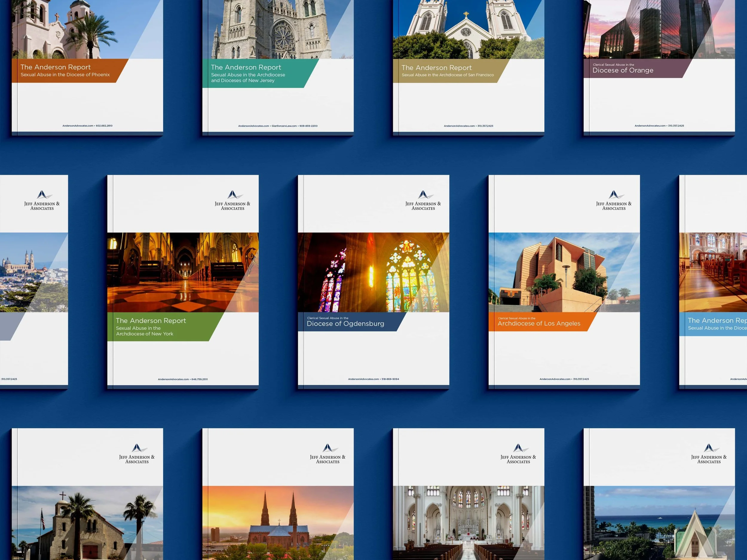Click the stained glass window photo
The width and height of the screenshot is (747, 560).
[x=373, y=272]
